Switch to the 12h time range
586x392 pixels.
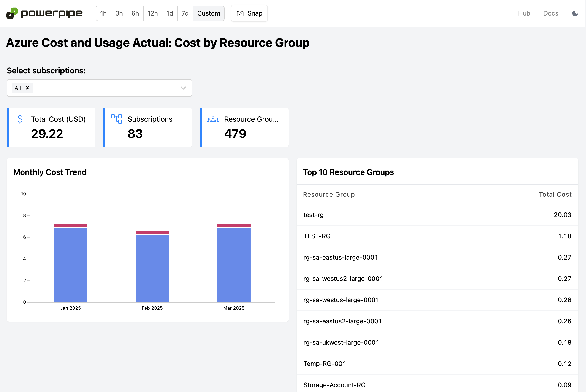click(x=152, y=13)
